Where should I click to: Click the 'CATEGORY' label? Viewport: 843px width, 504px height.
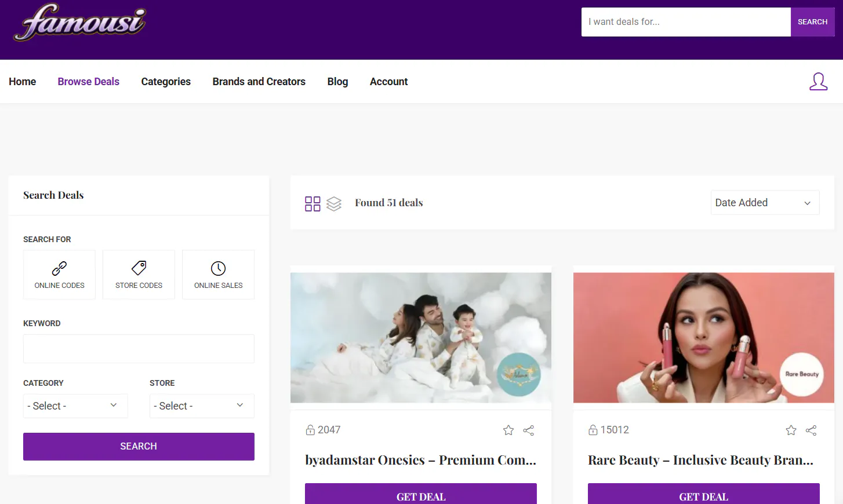(43, 383)
